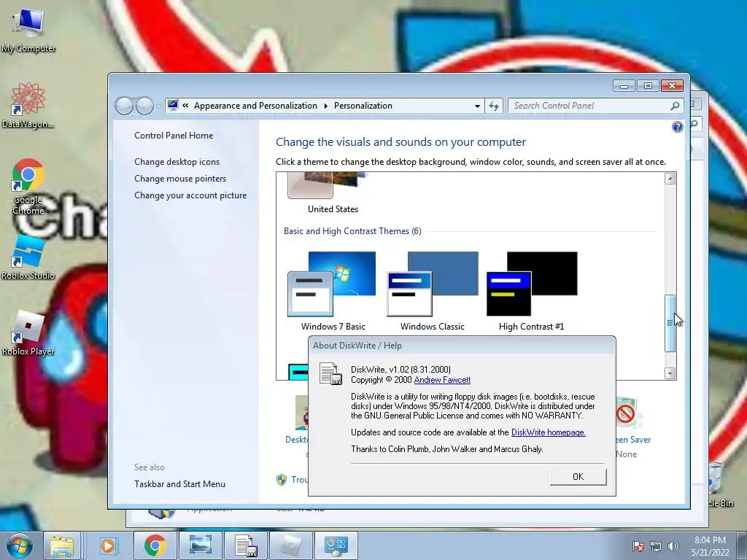This screenshot has width=747, height=560.
Task: Click Appearance and Personalization breadcrumb
Action: tap(255, 106)
